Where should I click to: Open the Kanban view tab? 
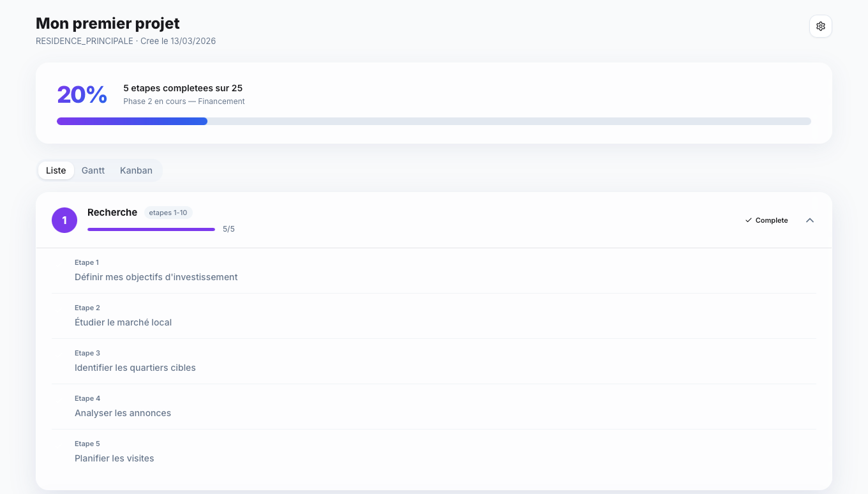click(x=136, y=170)
